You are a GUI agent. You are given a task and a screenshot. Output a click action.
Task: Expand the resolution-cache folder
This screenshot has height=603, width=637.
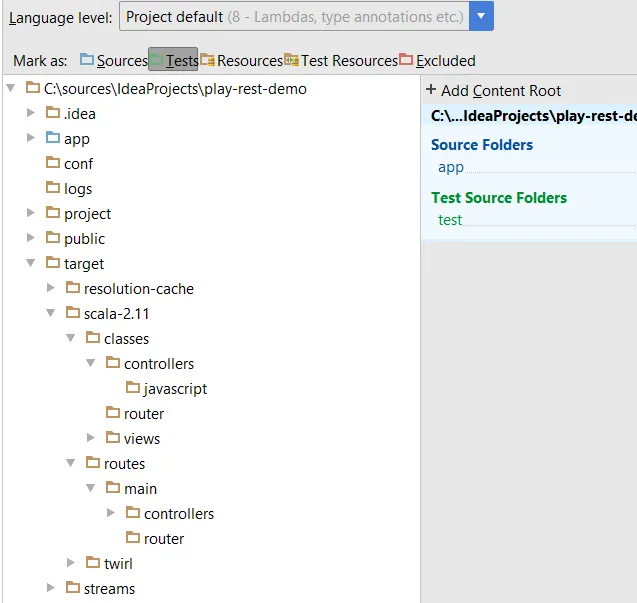(x=50, y=288)
